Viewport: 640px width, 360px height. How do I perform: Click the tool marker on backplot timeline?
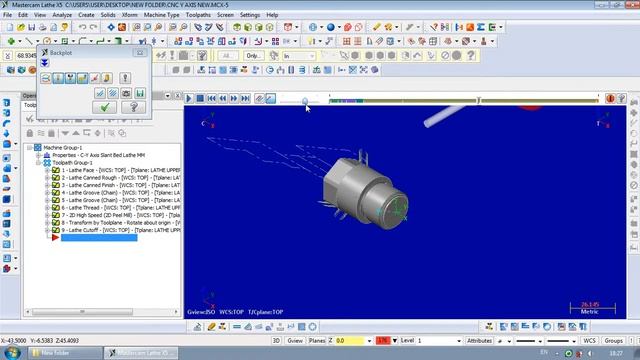click(479, 100)
